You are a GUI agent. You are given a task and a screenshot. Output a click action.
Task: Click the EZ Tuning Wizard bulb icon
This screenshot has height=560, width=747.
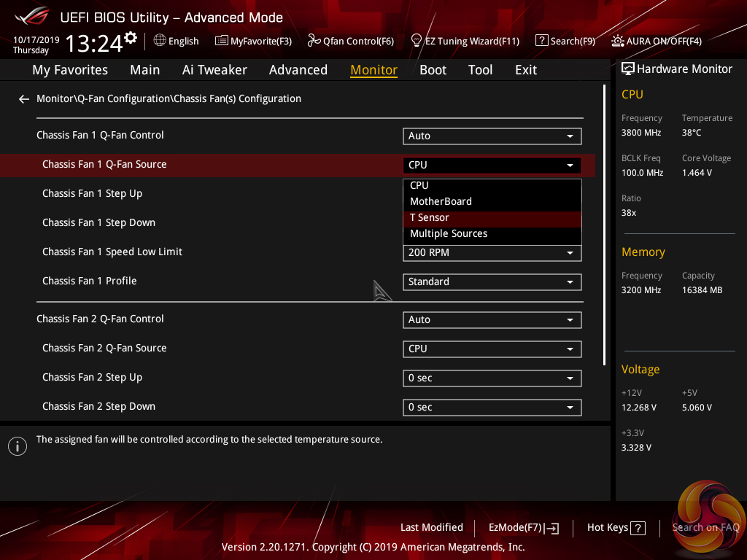tap(416, 41)
